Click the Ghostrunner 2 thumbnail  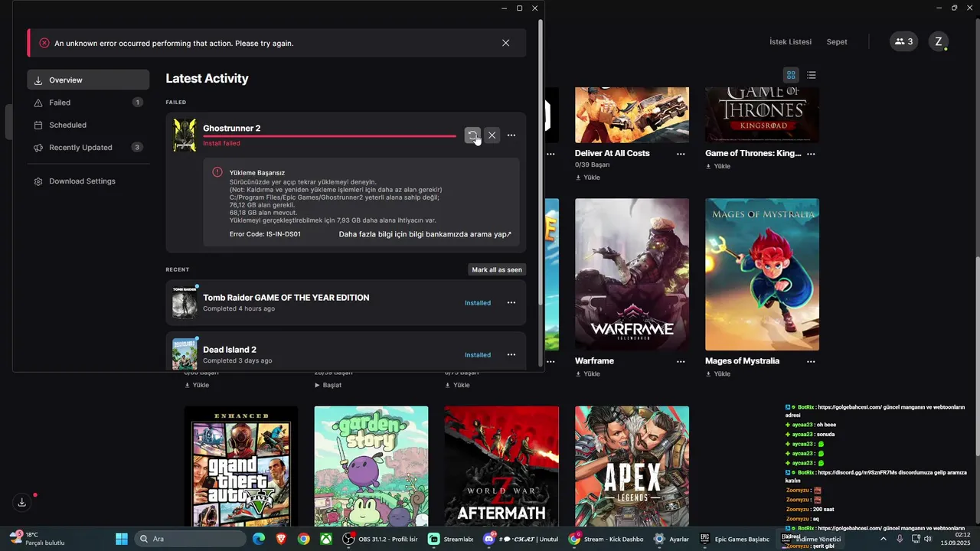[185, 135]
